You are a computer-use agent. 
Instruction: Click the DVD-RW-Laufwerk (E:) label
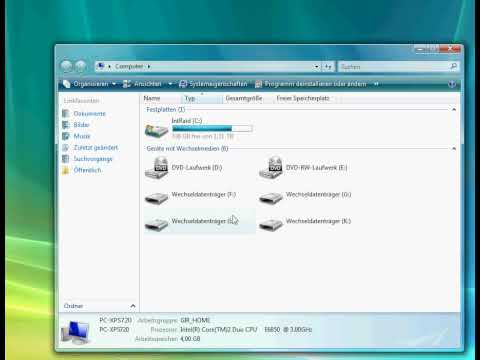316,167
